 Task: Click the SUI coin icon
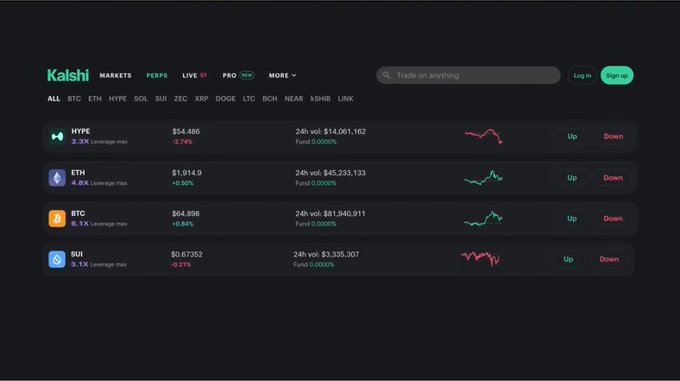click(57, 259)
